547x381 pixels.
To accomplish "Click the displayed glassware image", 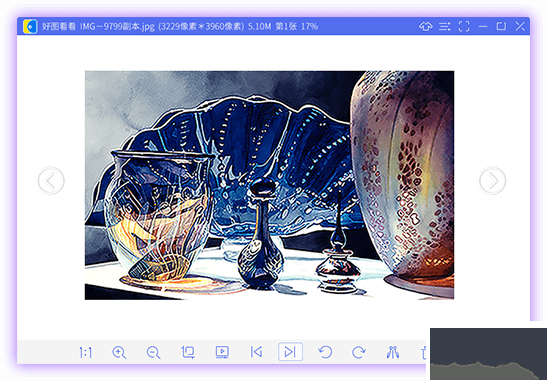I will coord(269,185).
